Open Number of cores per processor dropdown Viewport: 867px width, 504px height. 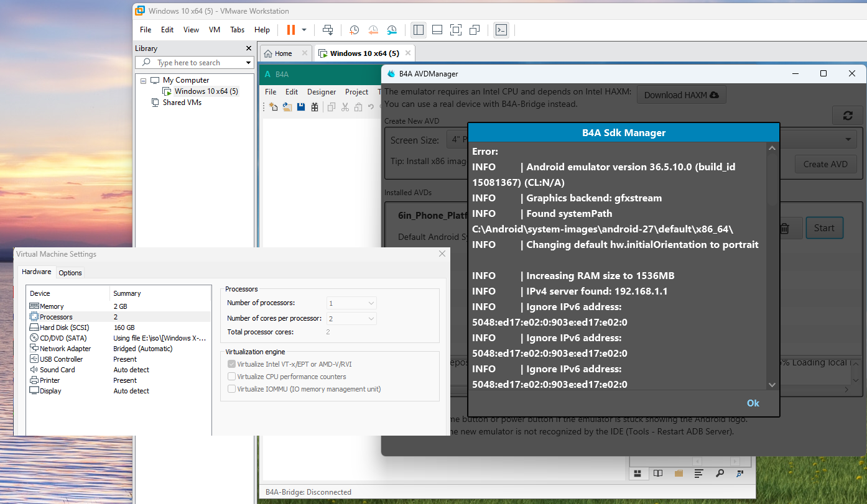[351, 319]
